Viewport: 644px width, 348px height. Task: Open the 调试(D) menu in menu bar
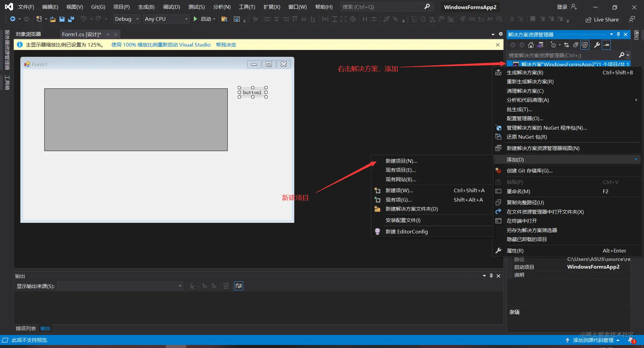(171, 7)
